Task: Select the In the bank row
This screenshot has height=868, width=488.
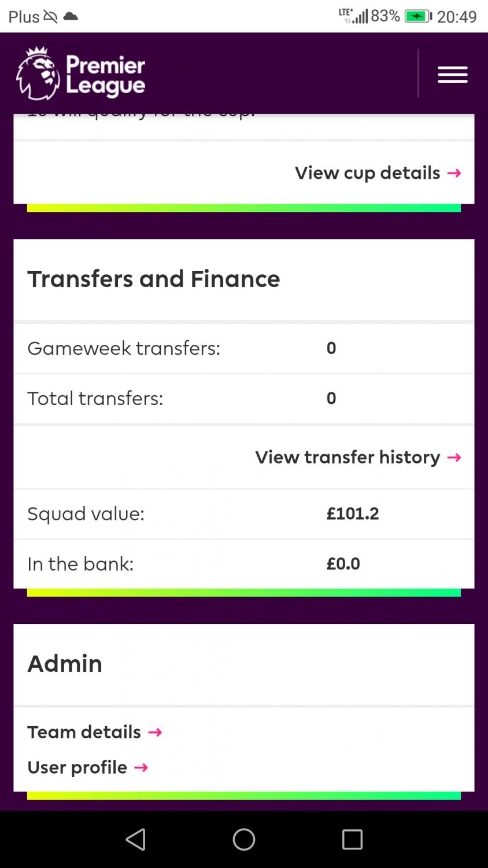Action: (x=244, y=564)
